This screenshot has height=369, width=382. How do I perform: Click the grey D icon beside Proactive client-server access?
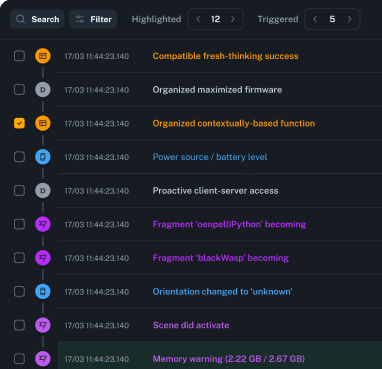pos(43,191)
